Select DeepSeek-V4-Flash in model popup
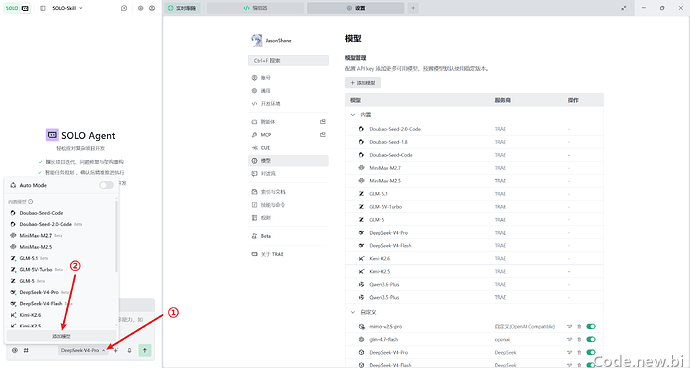The height and width of the screenshot is (368, 690). point(61,304)
